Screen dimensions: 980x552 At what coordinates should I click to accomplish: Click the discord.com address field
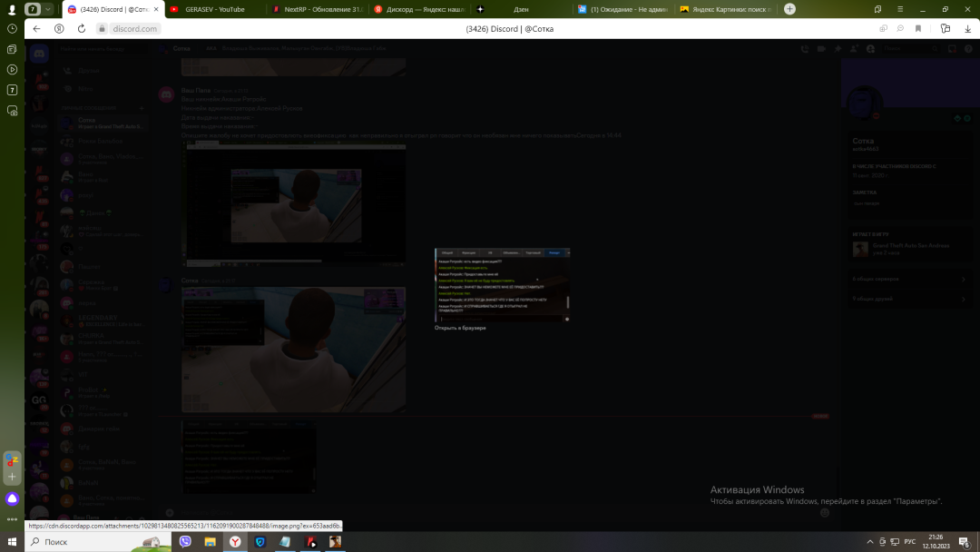pyautogui.click(x=134, y=29)
